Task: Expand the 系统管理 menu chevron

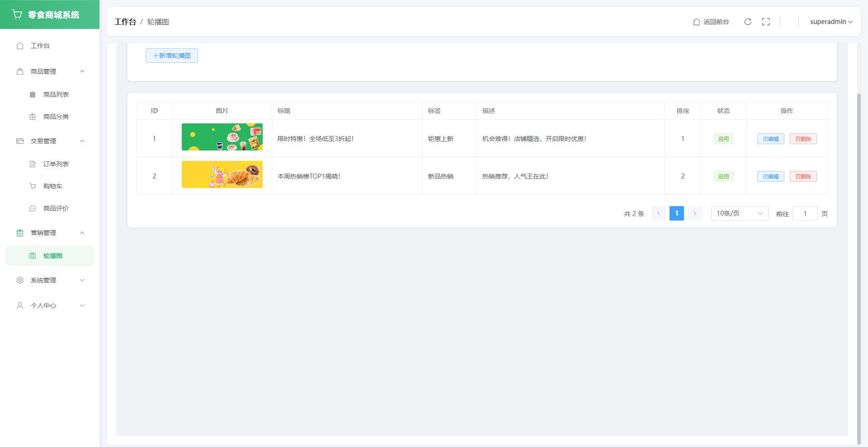Action: (82, 280)
